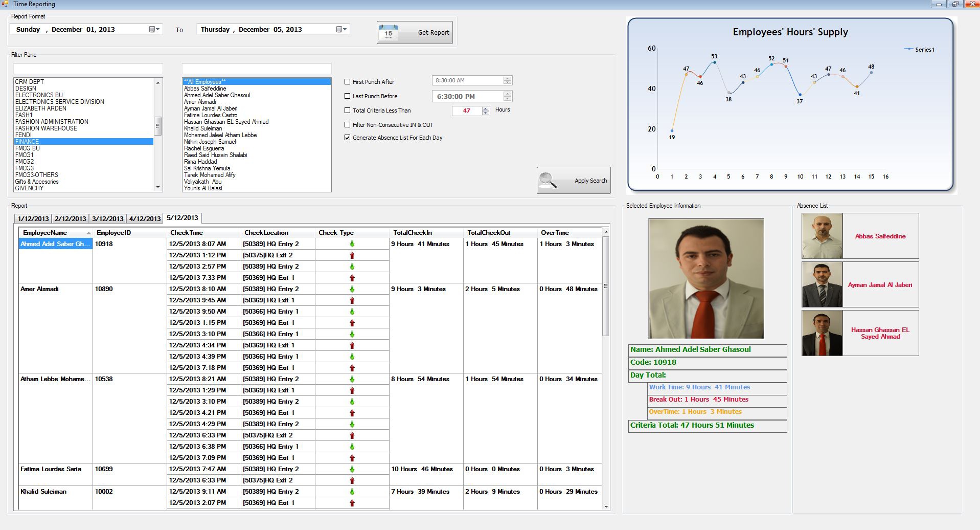Enable Last Punch Before checkbox
980x530 pixels.
[348, 96]
